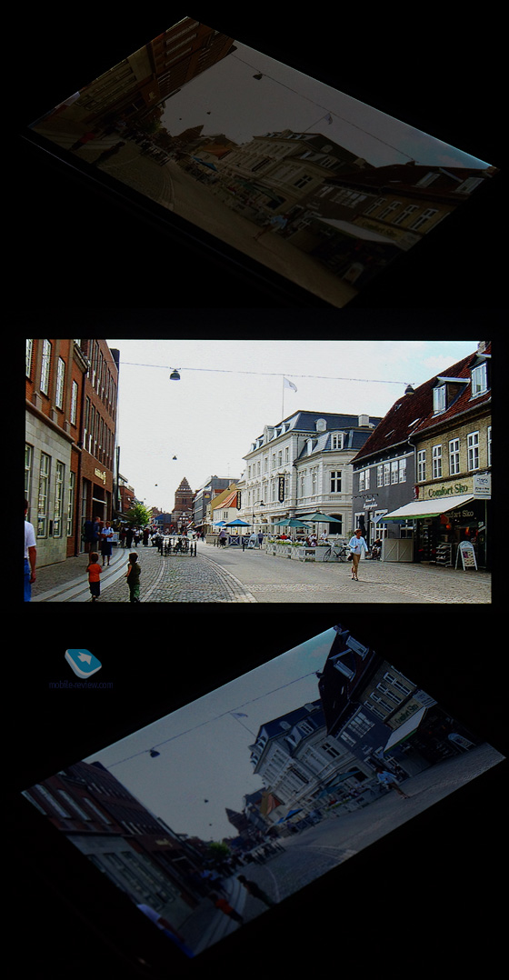Select the middle straight-on street photo

click(257, 471)
